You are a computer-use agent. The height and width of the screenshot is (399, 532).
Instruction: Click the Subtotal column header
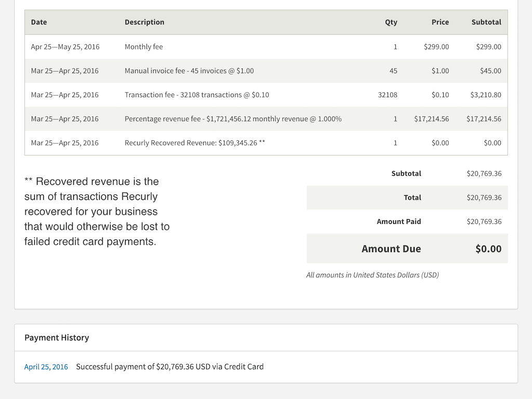pos(486,22)
